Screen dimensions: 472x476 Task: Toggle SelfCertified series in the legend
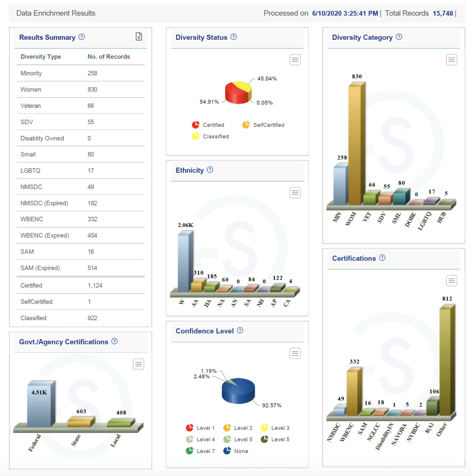click(x=264, y=125)
